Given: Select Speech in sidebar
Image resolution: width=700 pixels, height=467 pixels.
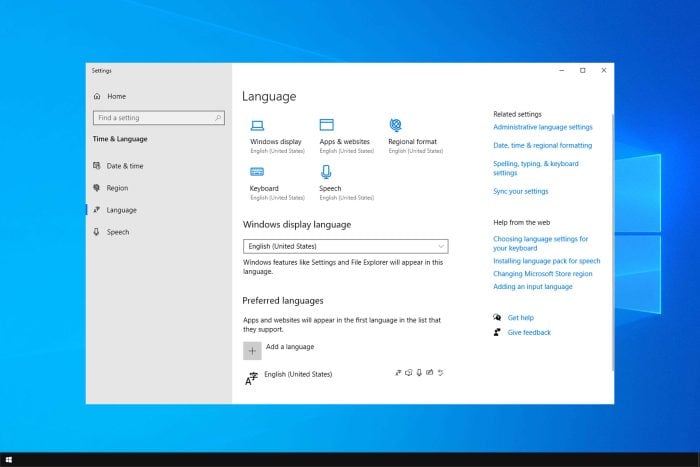Looking at the screenshot, I should pos(118,232).
